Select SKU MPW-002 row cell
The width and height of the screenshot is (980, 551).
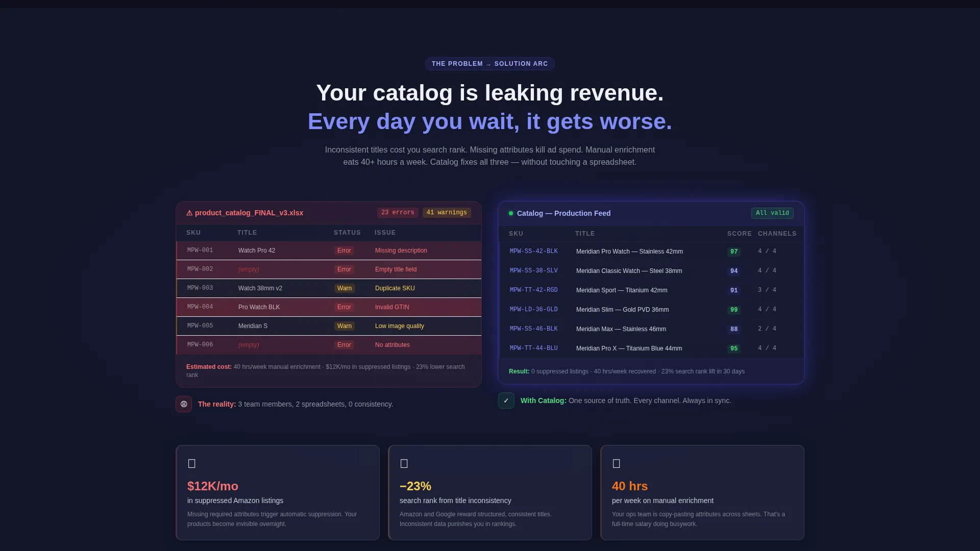(200, 269)
